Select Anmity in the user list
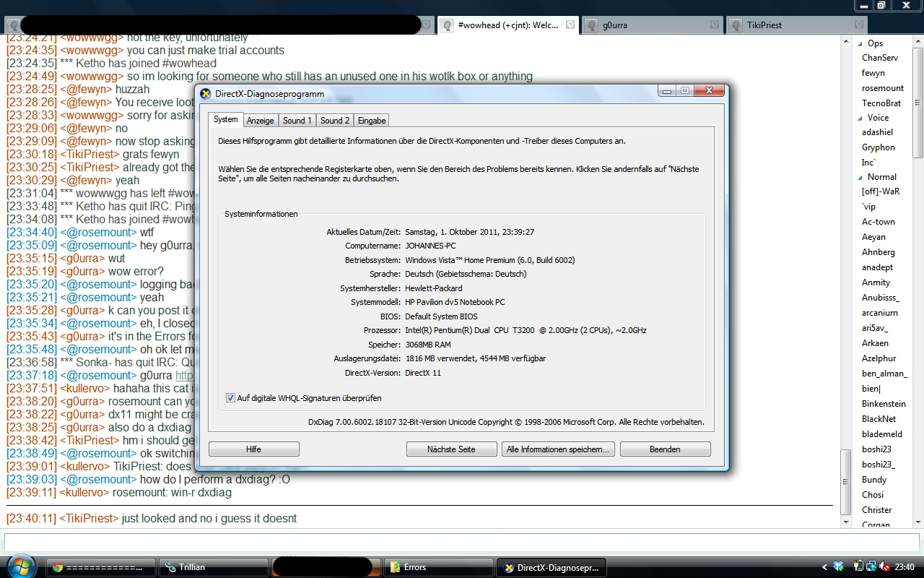Image resolution: width=924 pixels, height=578 pixels. pos(876,282)
